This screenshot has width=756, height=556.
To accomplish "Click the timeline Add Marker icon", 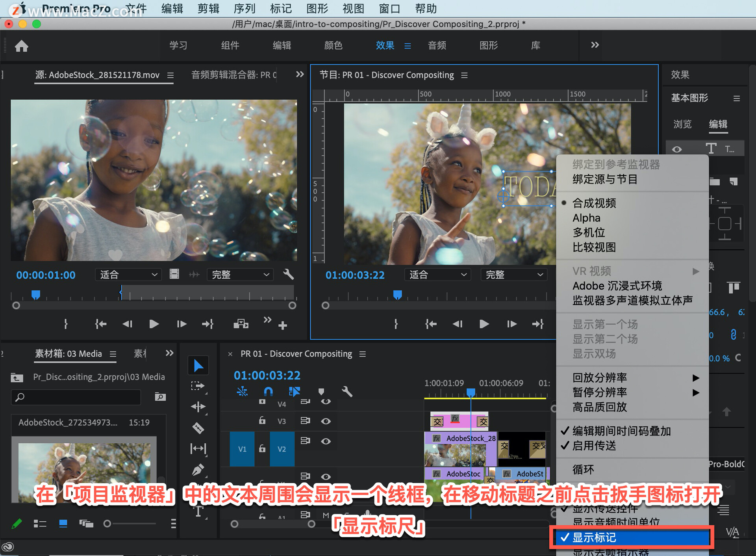I will click(x=321, y=391).
